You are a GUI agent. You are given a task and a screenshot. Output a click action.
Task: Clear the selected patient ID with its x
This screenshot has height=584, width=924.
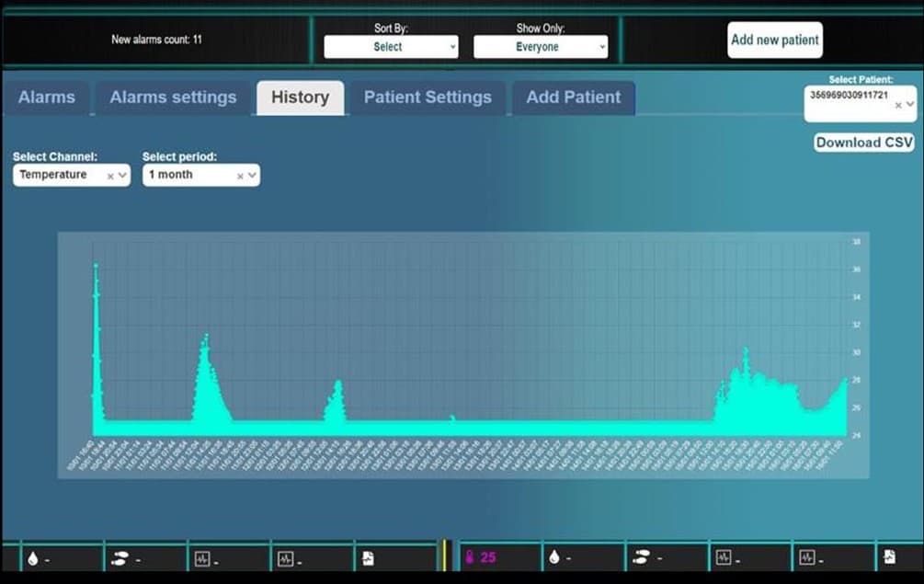coord(898,106)
